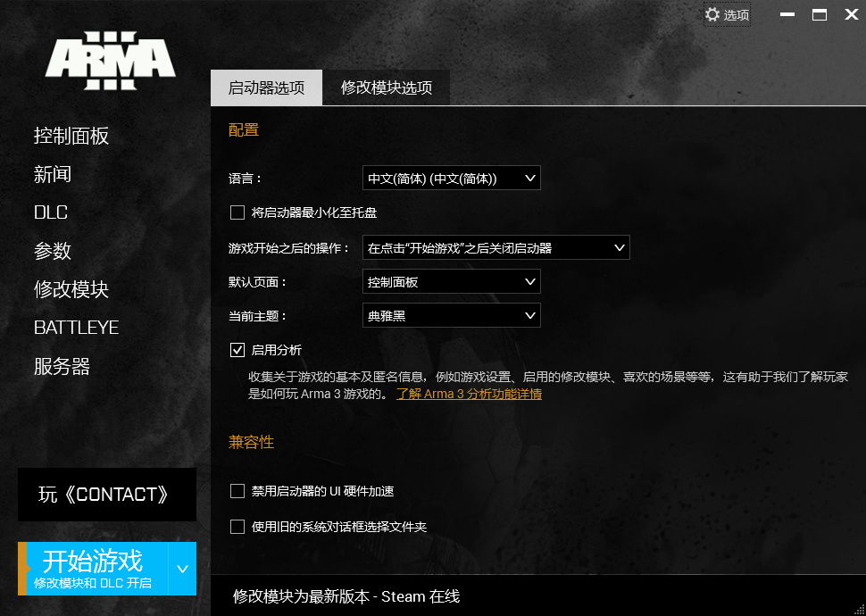Open the 默认页面 dropdown
This screenshot has width=866, height=616.
451,282
